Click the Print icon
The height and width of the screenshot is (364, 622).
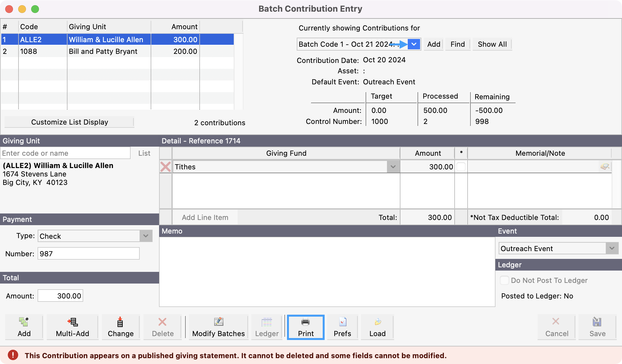tap(305, 327)
